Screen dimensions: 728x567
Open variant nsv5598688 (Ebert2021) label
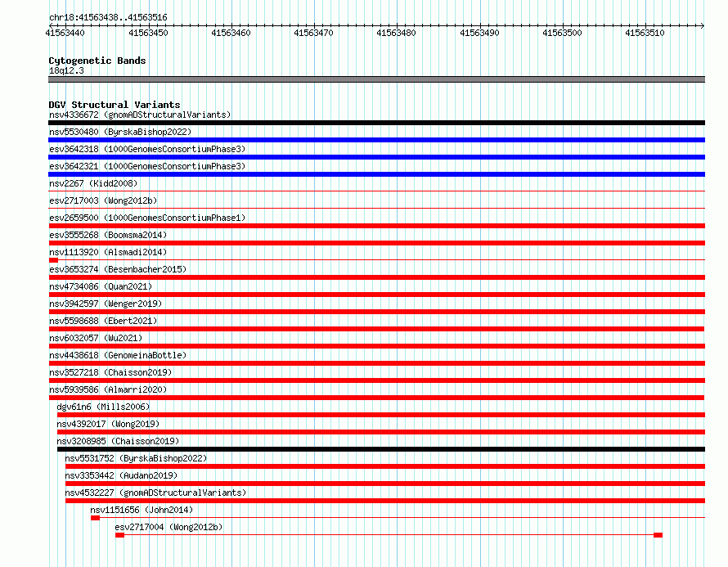pyautogui.click(x=103, y=321)
